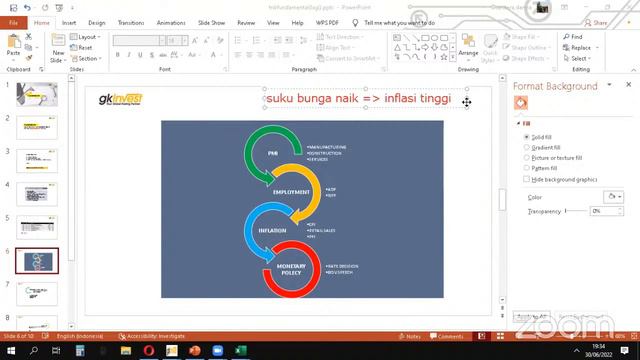Switch to Slide Sorter view icon

[x=500, y=336]
